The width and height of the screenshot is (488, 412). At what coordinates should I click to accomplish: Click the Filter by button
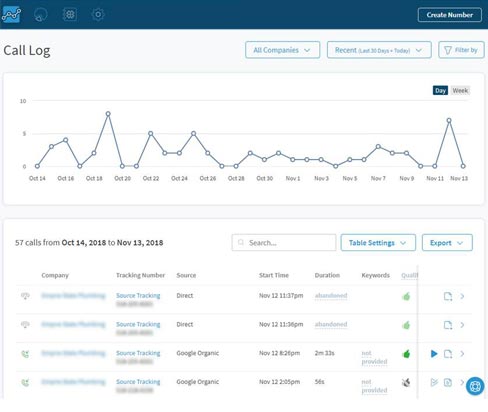[x=461, y=50]
